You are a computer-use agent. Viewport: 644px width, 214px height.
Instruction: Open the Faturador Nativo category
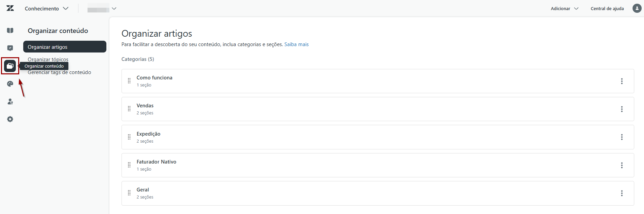[378, 165]
